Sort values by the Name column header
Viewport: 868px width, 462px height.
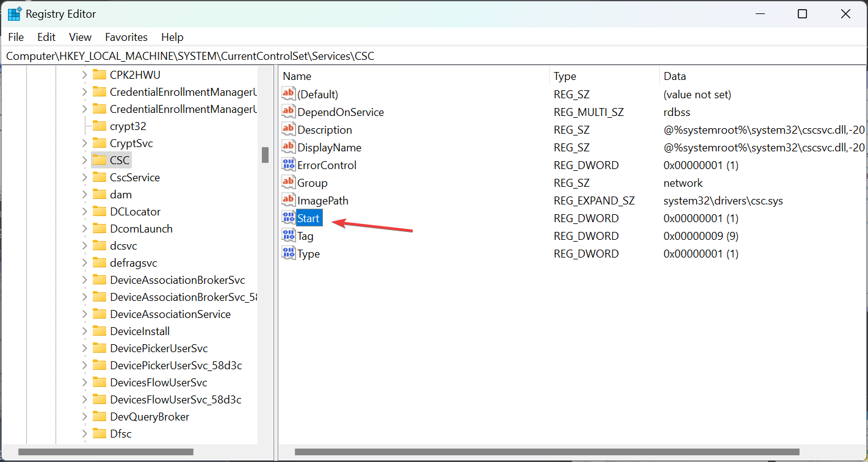(x=414, y=76)
